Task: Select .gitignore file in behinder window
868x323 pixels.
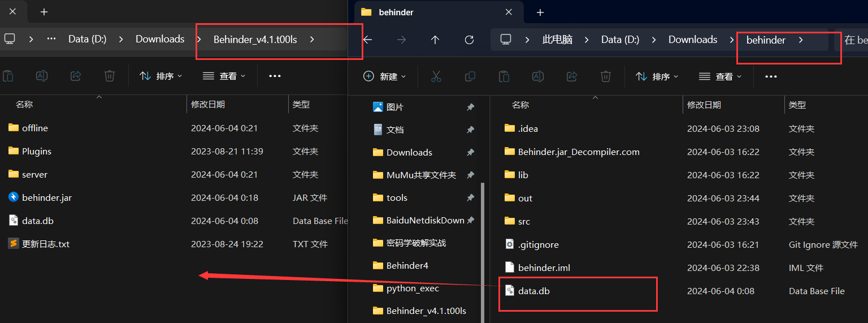Action: click(x=531, y=244)
